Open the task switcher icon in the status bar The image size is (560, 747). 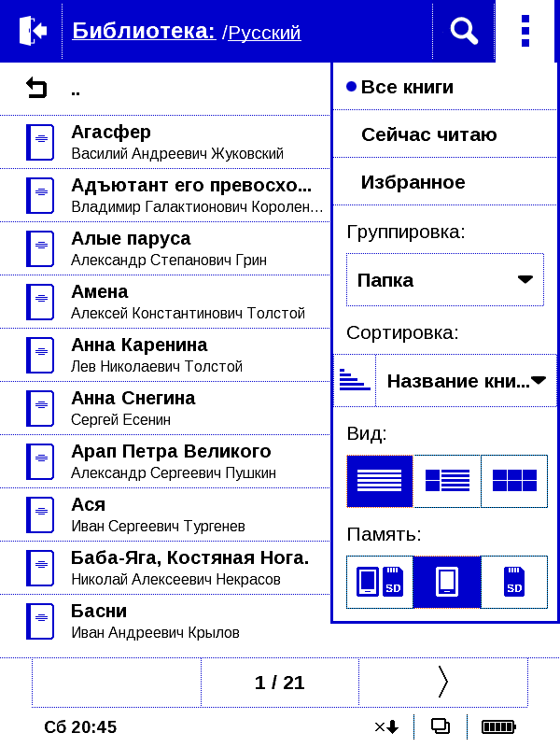point(441,726)
